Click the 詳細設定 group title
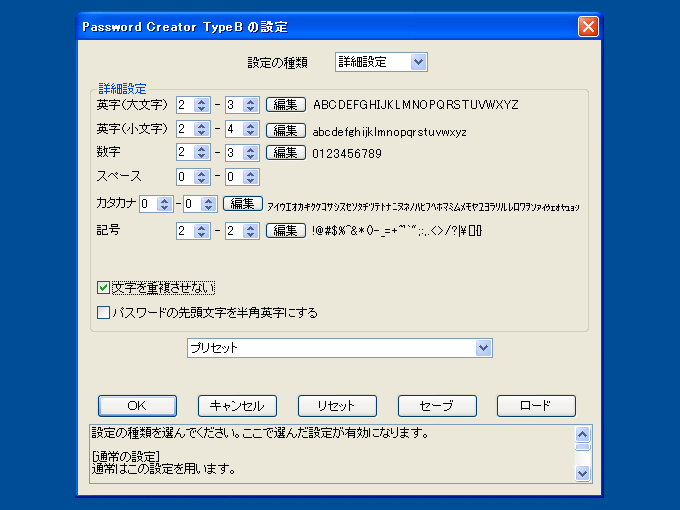This screenshot has width=680, height=510. 122,89
